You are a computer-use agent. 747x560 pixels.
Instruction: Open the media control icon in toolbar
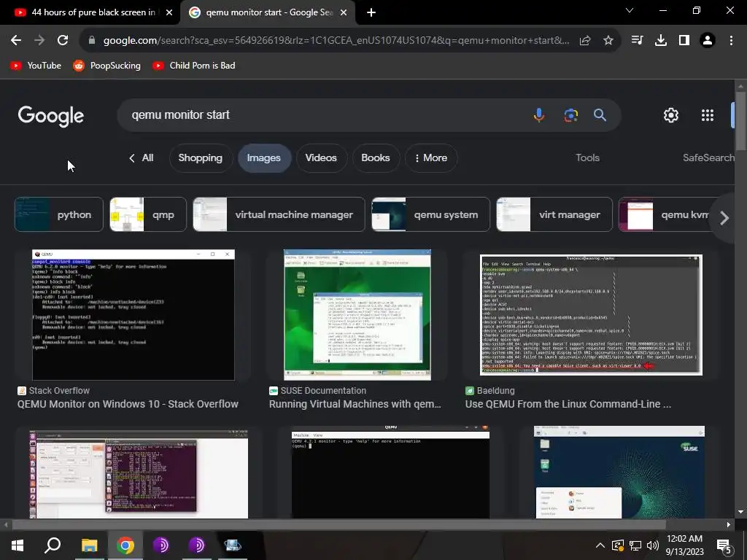click(637, 41)
